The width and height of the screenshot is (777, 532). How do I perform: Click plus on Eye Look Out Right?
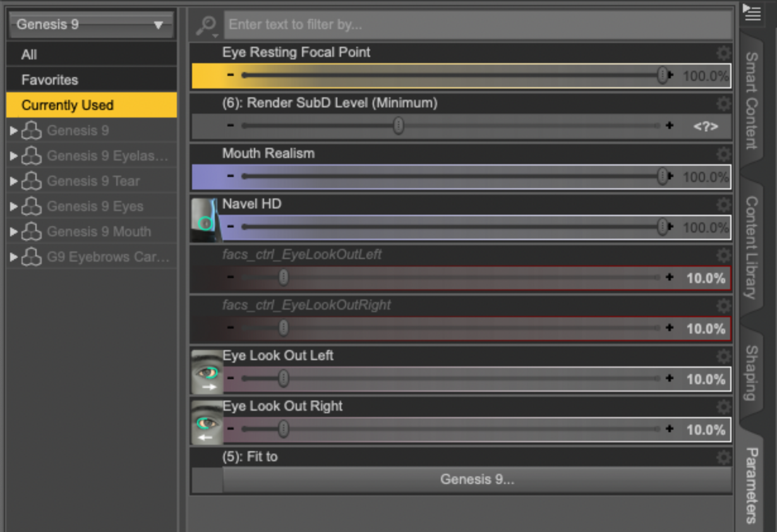[670, 428]
